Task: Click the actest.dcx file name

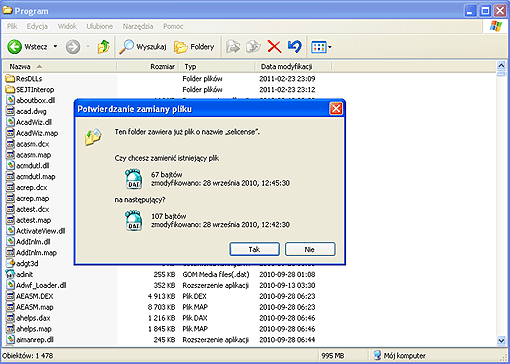Action: coord(32,209)
